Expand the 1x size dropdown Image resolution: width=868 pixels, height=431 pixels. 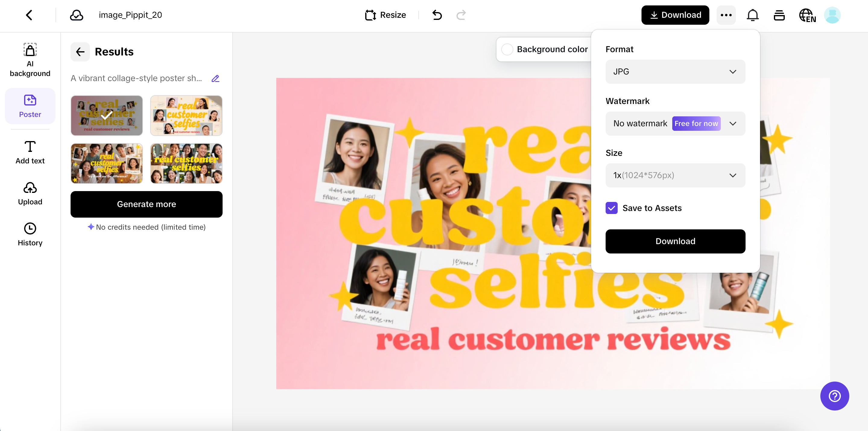(675, 175)
